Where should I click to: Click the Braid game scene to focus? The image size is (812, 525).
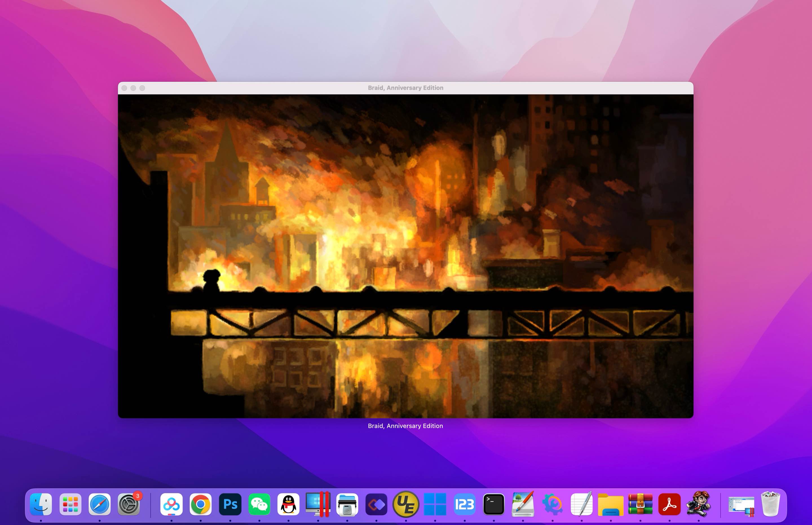point(406,256)
